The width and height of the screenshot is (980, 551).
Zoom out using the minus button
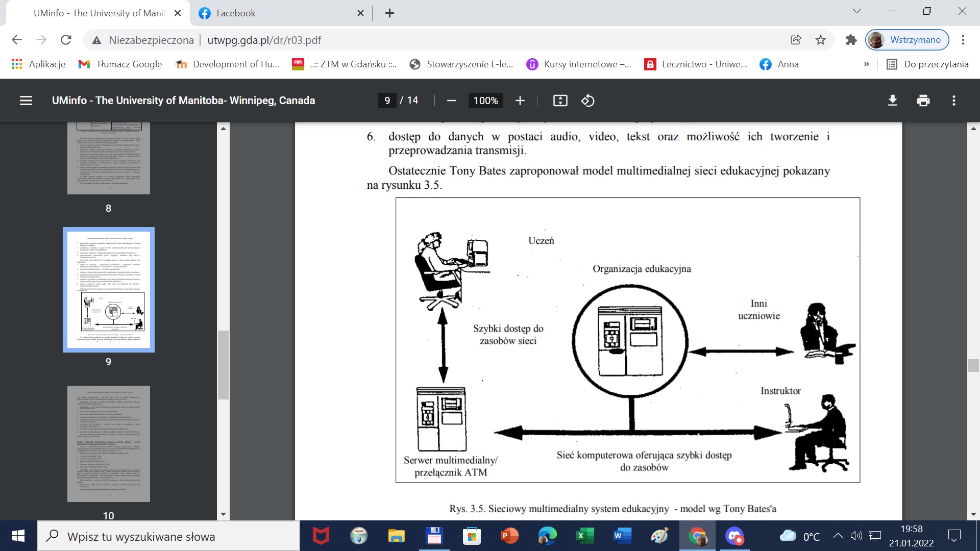click(451, 101)
